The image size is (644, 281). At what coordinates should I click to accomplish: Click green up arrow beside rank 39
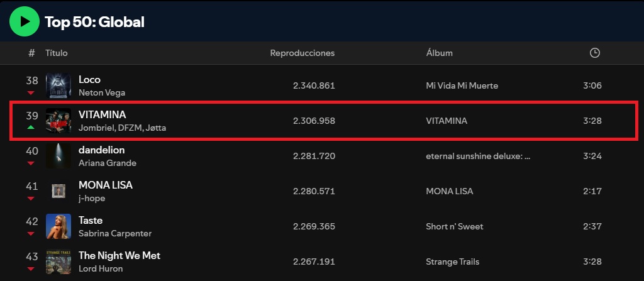coord(31,128)
